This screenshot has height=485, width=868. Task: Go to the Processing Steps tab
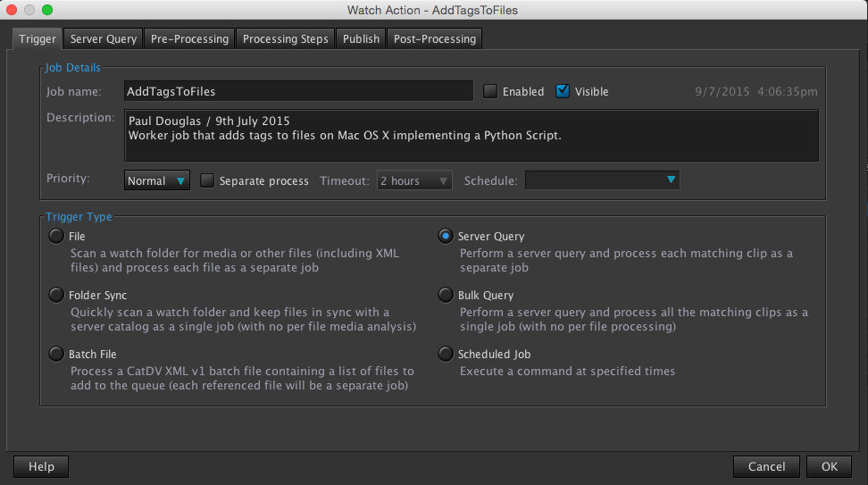286,39
